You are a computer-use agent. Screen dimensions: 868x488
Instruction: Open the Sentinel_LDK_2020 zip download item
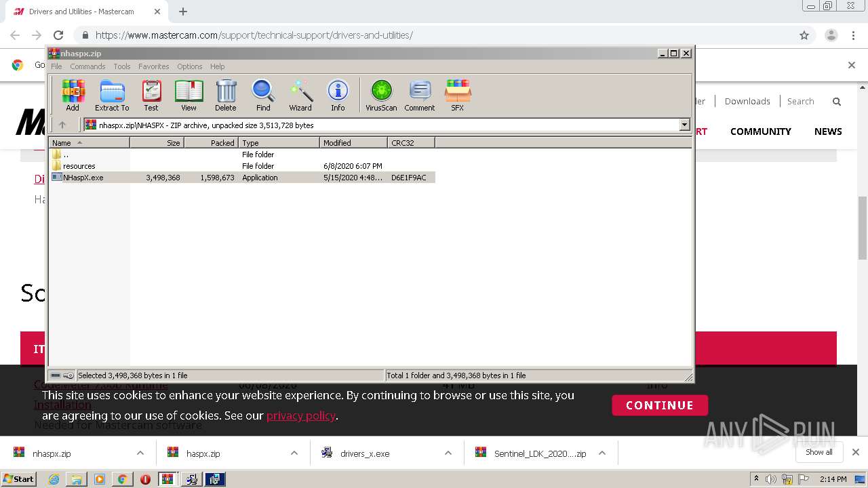point(540,453)
